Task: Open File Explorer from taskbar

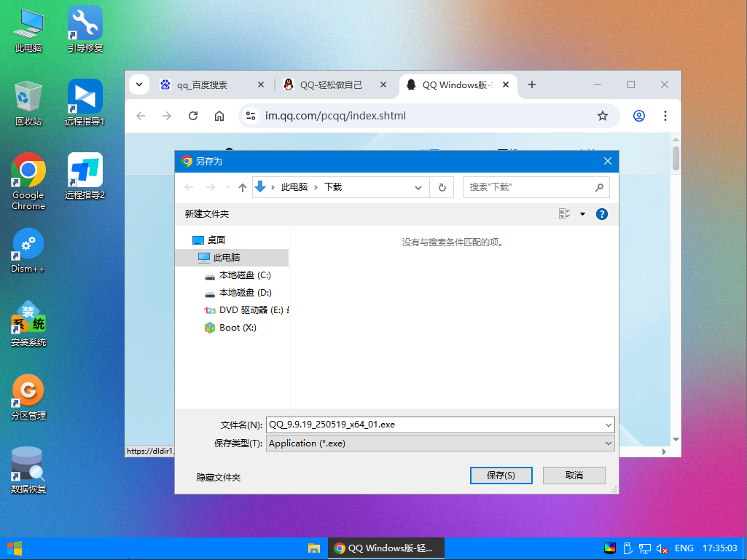Action: click(314, 548)
